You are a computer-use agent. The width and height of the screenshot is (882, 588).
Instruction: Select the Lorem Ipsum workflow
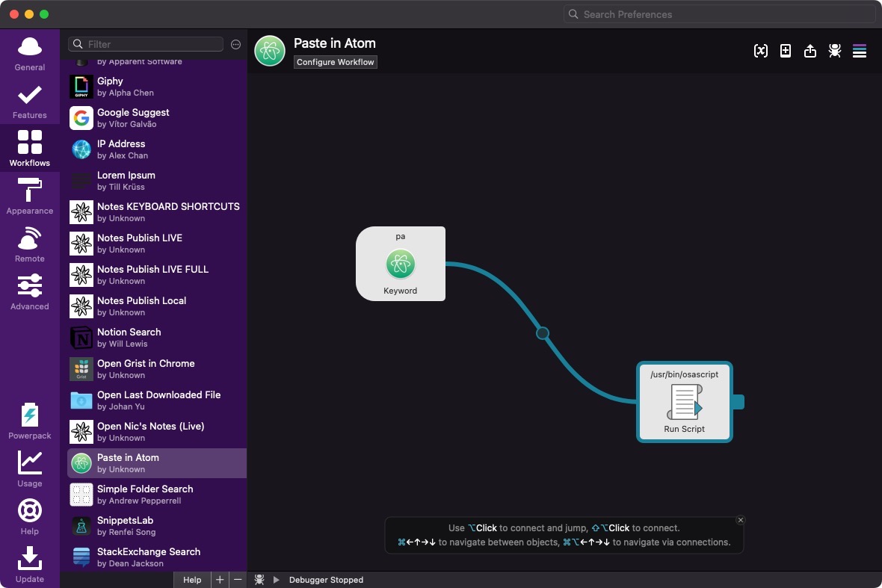point(157,181)
